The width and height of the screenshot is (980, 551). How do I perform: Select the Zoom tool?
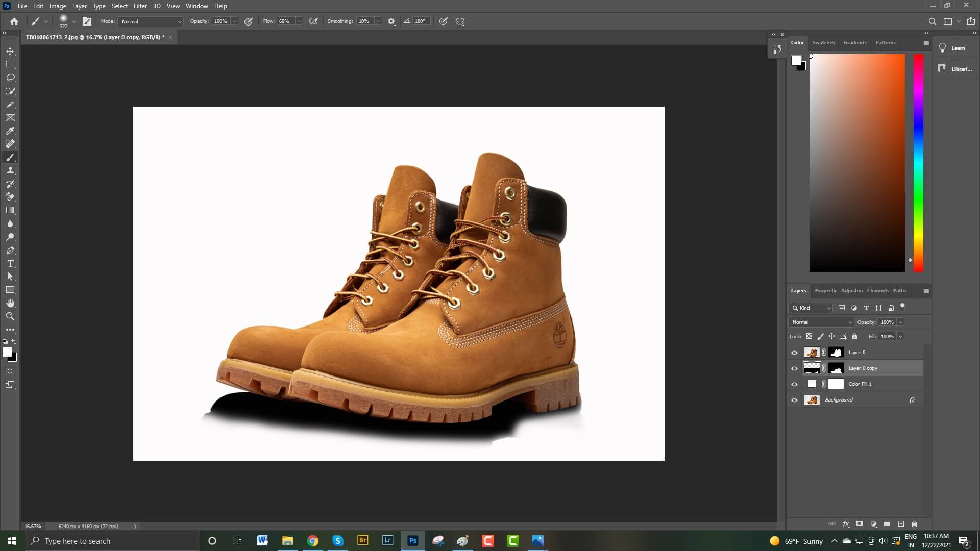(10, 316)
